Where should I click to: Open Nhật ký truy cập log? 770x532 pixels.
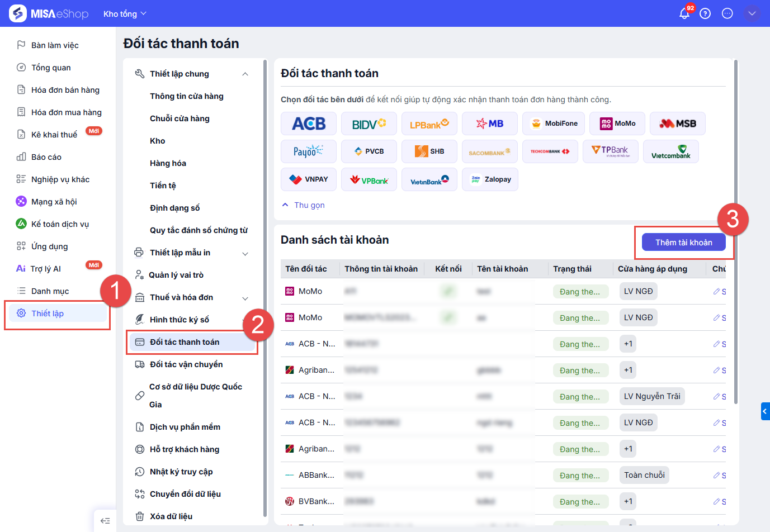(x=181, y=472)
